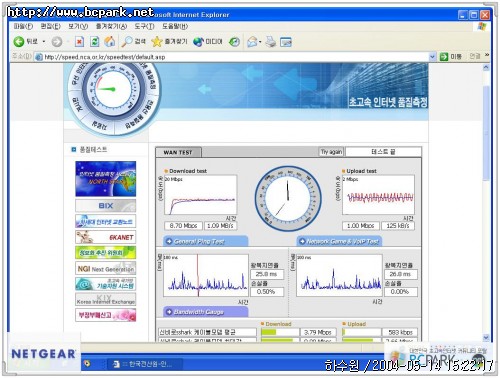The width and height of the screenshot is (500, 378).
Task: Click the Print toolbar icon
Action: (271, 42)
